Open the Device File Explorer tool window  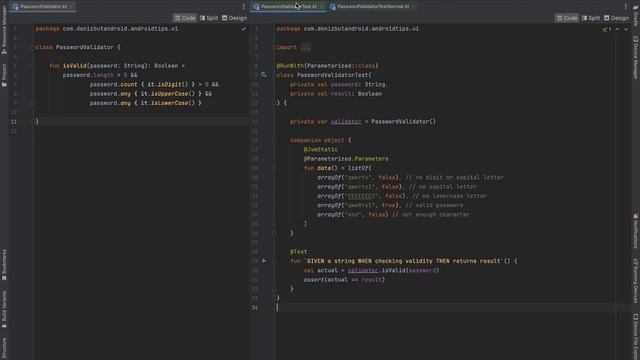(x=636, y=336)
